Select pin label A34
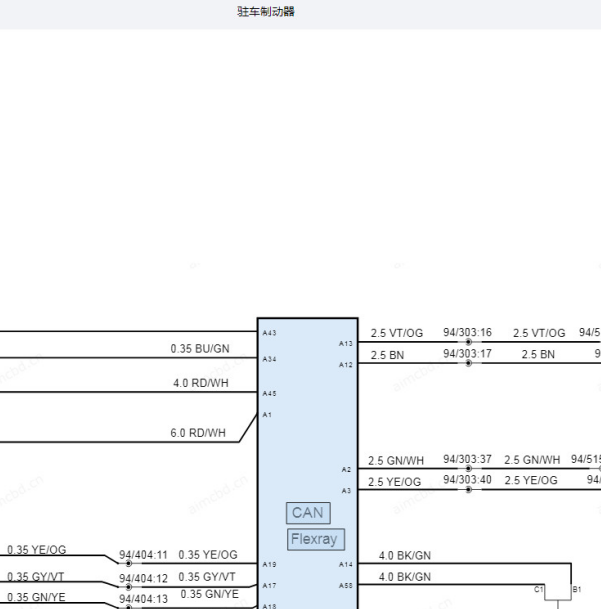This screenshot has height=609, width=601. (269, 359)
